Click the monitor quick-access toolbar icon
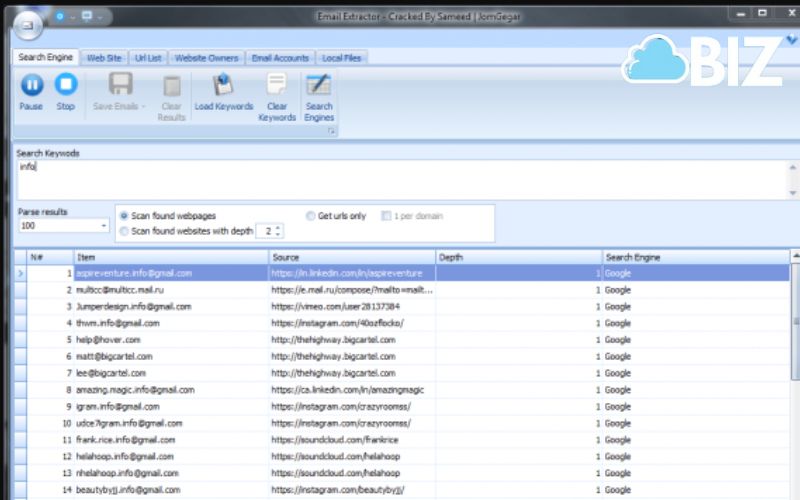The image size is (800, 500). 87,16
